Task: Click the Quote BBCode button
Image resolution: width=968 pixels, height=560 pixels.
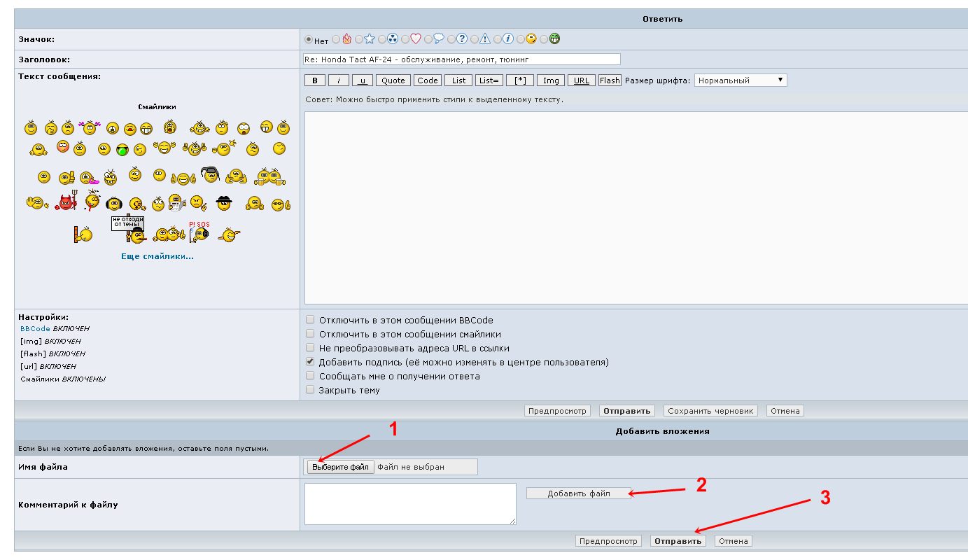Action: (393, 80)
